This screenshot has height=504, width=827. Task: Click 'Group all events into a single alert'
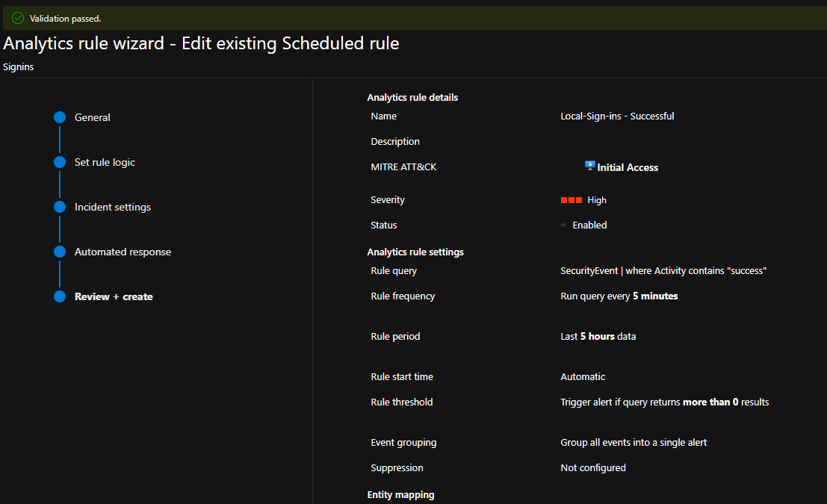point(634,443)
